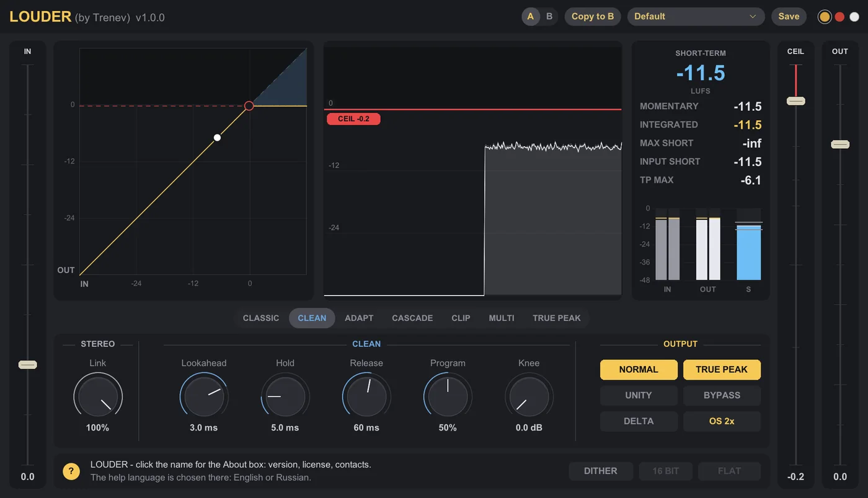868x498 pixels.
Task: Click the CEIL slider handle
Action: click(x=795, y=101)
